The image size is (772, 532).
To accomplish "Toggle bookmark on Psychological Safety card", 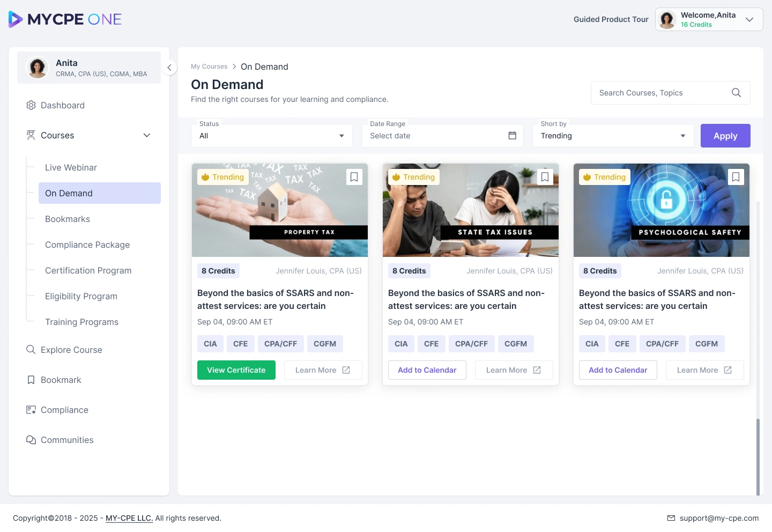I will tap(736, 177).
